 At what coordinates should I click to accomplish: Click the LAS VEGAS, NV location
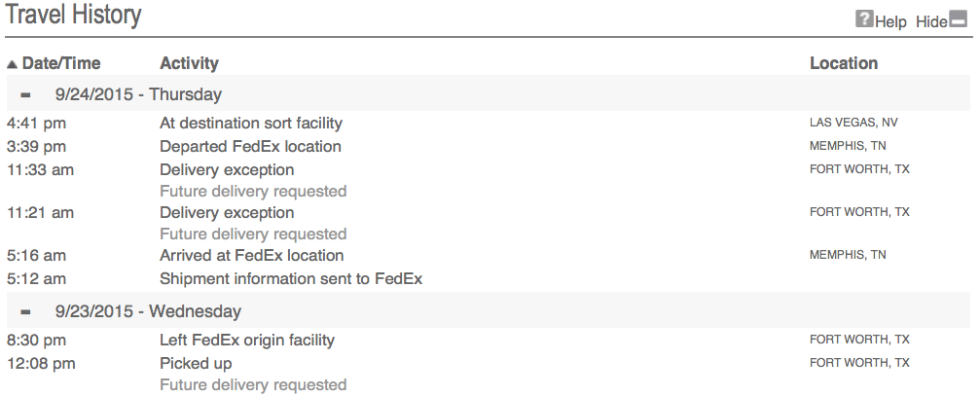click(853, 123)
